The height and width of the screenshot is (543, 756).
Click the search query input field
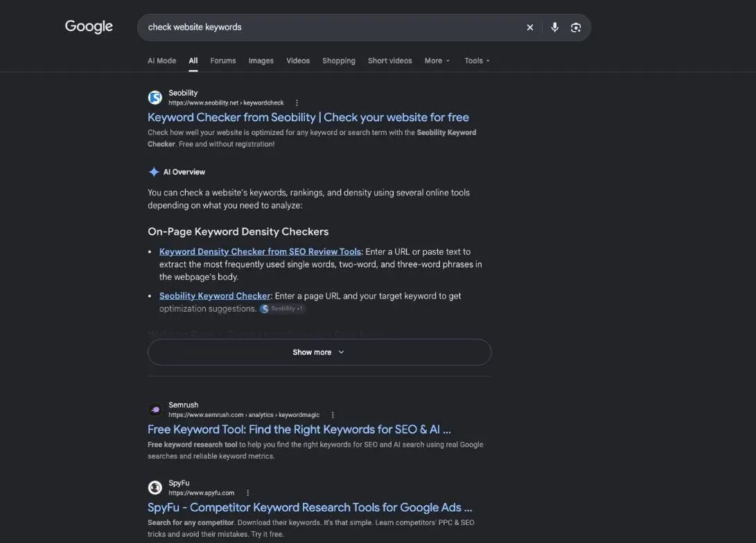(333, 28)
